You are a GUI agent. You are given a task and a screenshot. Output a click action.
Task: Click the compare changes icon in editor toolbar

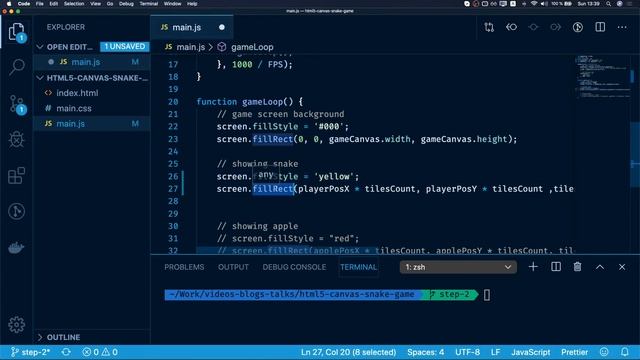pos(489,27)
